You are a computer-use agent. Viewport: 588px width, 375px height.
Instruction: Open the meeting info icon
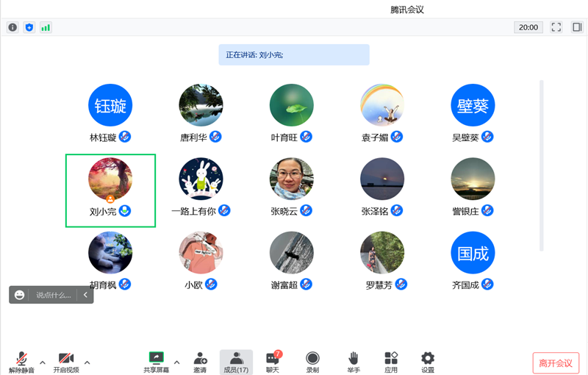12,27
